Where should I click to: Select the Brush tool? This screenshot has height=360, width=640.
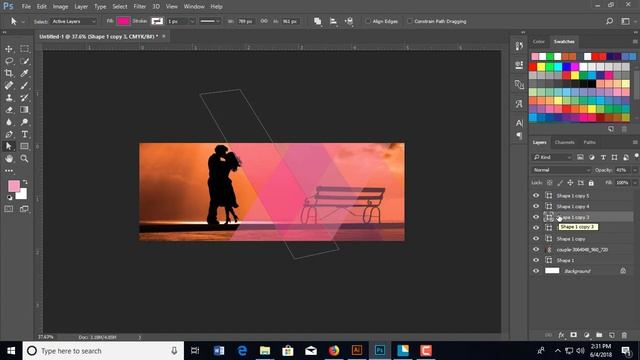(x=24, y=85)
